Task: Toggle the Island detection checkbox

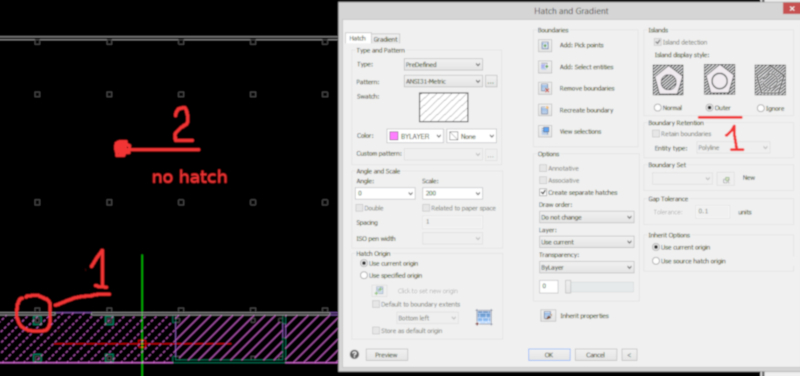Action: pyautogui.click(x=658, y=42)
